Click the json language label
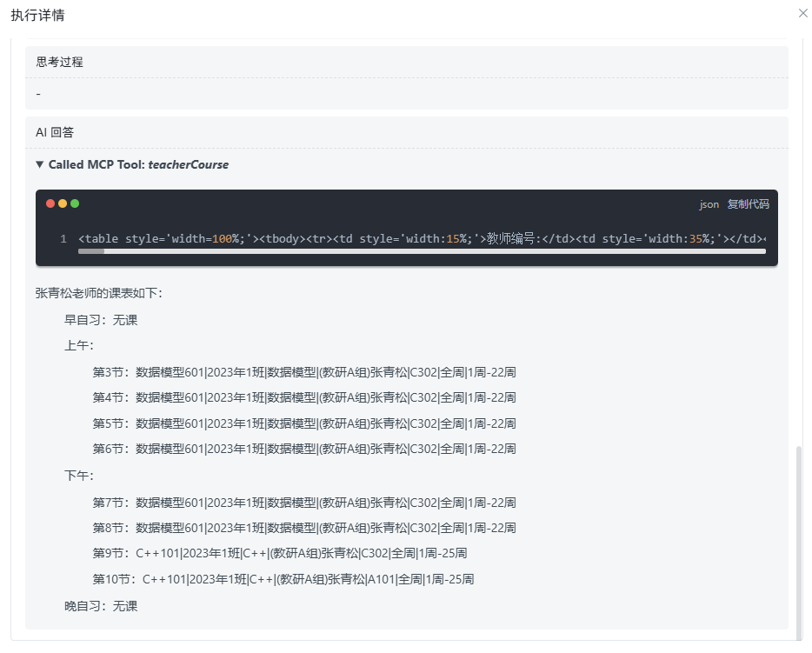 coord(709,204)
